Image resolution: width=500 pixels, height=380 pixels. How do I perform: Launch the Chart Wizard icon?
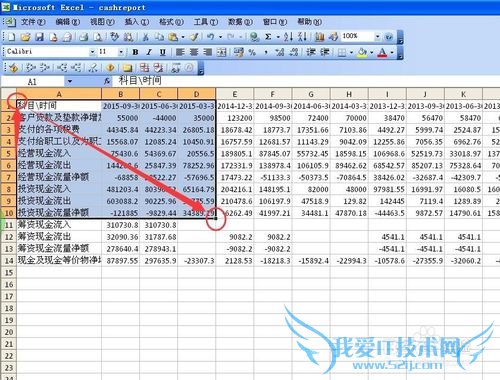pos(319,37)
